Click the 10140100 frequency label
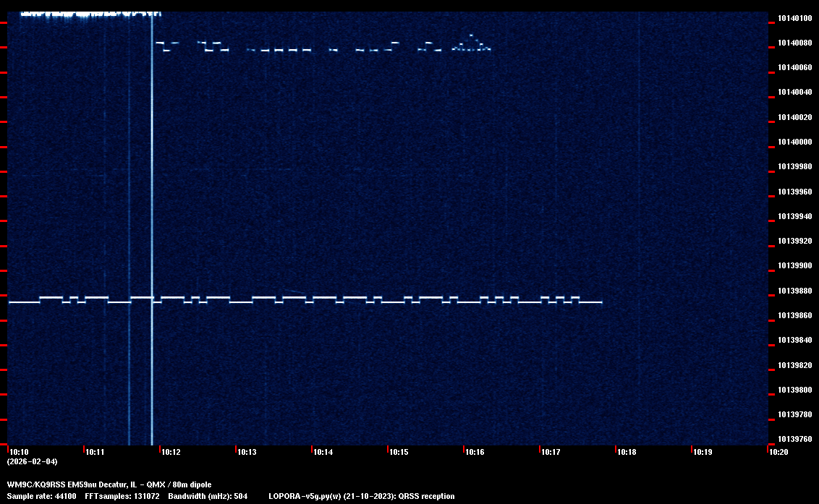This screenshot has height=504, width=819. [794, 18]
